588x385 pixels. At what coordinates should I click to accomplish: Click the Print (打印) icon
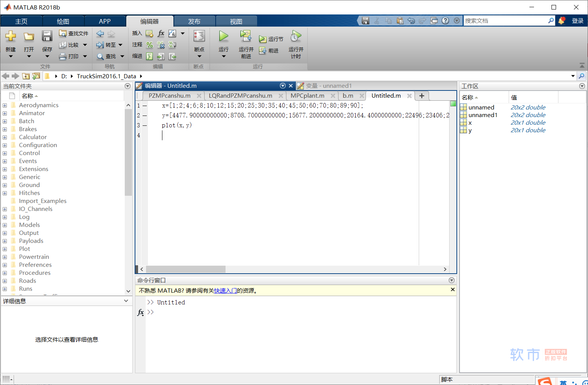click(63, 56)
